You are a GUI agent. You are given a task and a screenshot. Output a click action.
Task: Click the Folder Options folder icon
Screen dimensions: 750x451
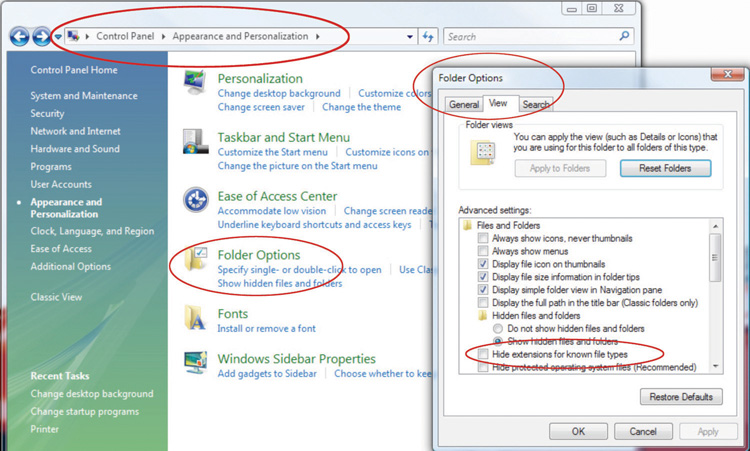(196, 259)
